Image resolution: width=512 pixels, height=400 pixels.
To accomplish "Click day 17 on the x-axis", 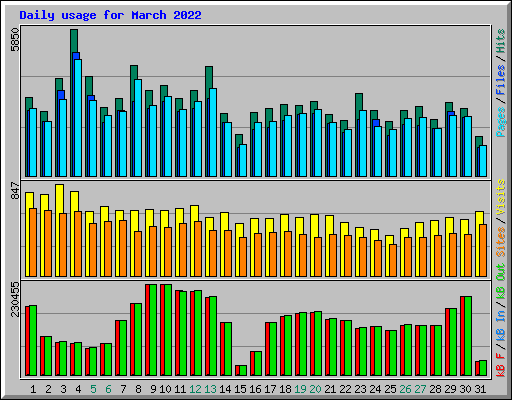I will click(x=270, y=389).
